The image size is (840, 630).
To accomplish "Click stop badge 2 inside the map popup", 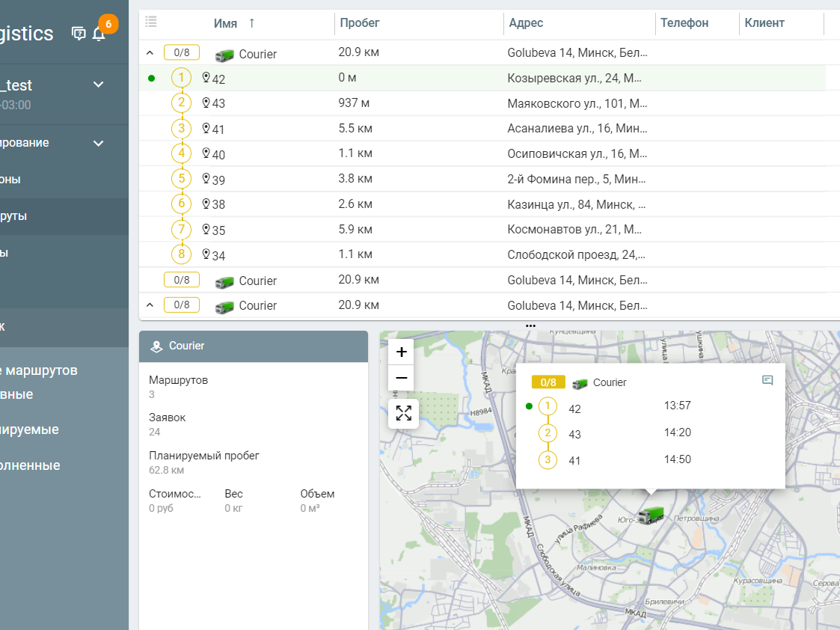I will (x=548, y=434).
